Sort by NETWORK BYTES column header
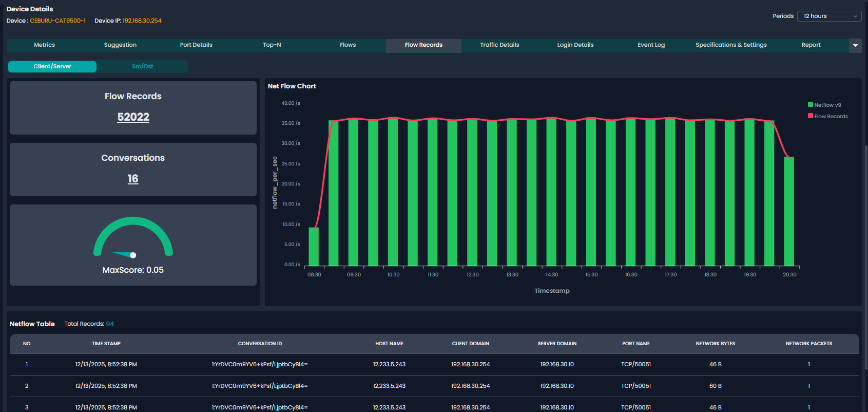This screenshot has width=868, height=412. (716, 344)
